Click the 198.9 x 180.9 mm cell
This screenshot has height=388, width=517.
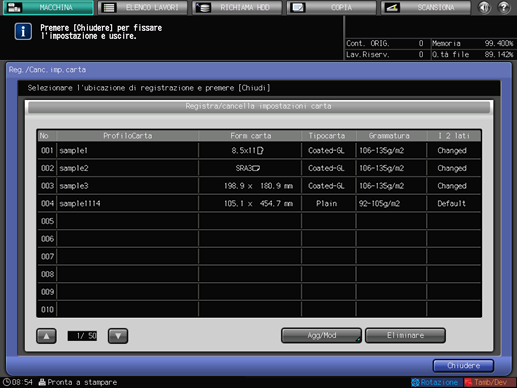(250, 186)
